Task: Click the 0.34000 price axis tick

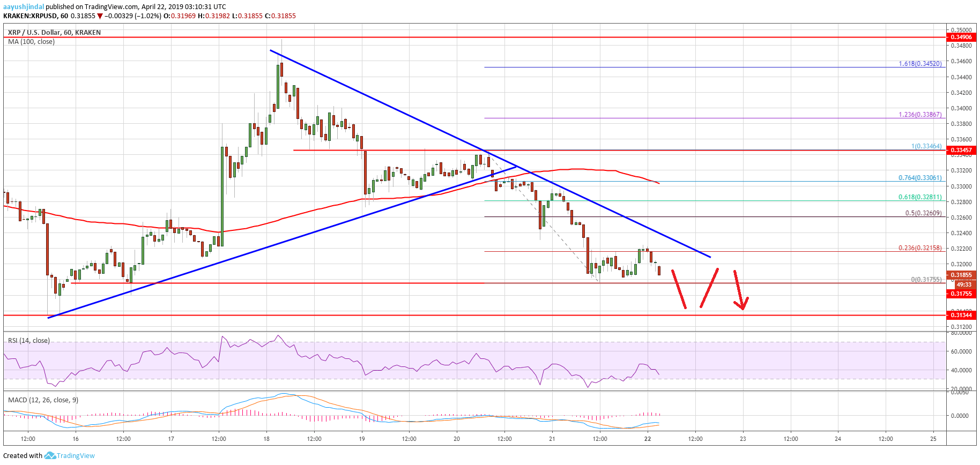Action: [x=961, y=108]
